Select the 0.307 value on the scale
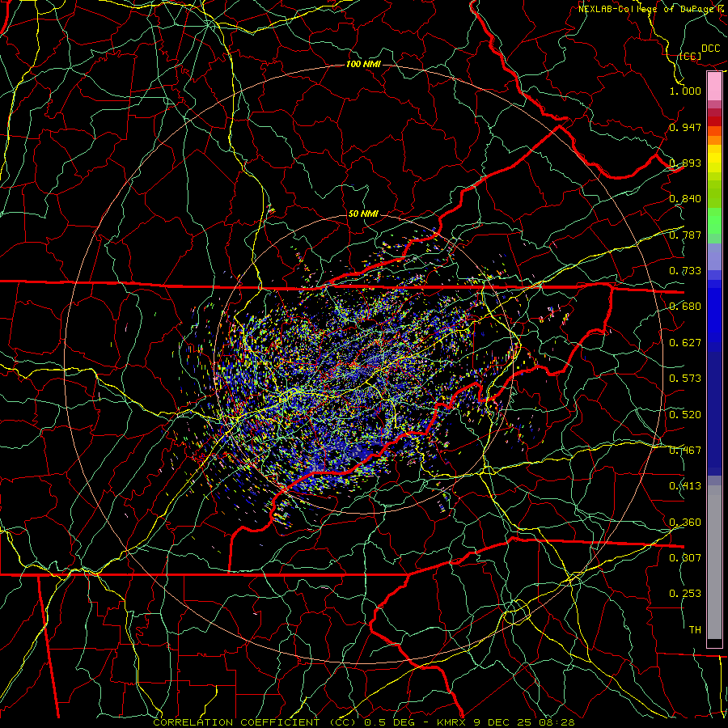Screen dimensions: 728x728 pos(685,558)
